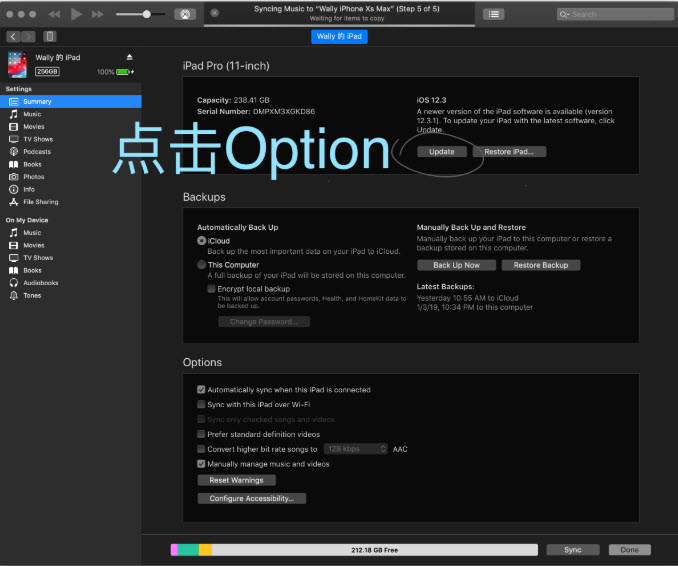Click Restore Backup button
Screen dimensions: 678x566
coord(540,265)
